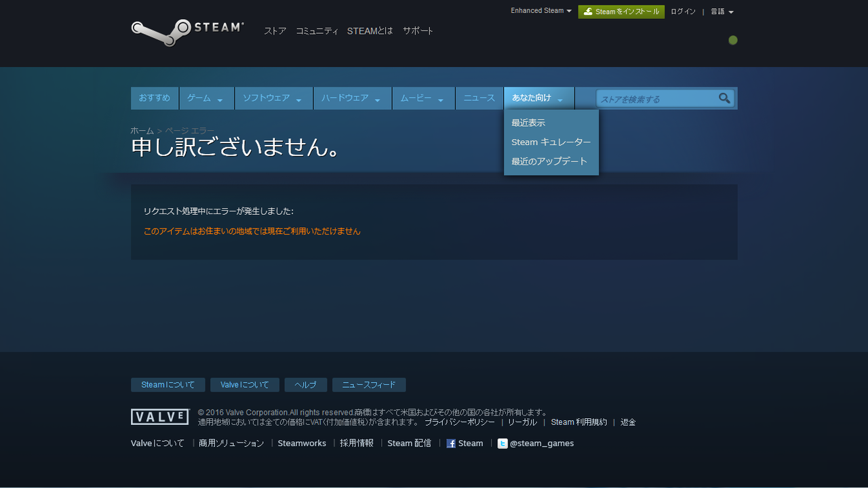
Task: Click the Valve logo in footer
Action: coord(160,417)
